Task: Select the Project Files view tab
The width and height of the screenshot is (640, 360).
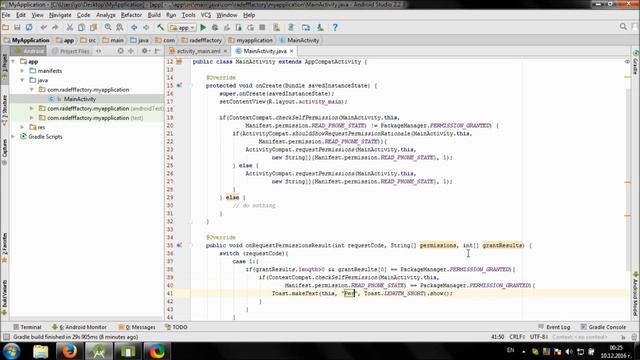Action: [x=70, y=51]
